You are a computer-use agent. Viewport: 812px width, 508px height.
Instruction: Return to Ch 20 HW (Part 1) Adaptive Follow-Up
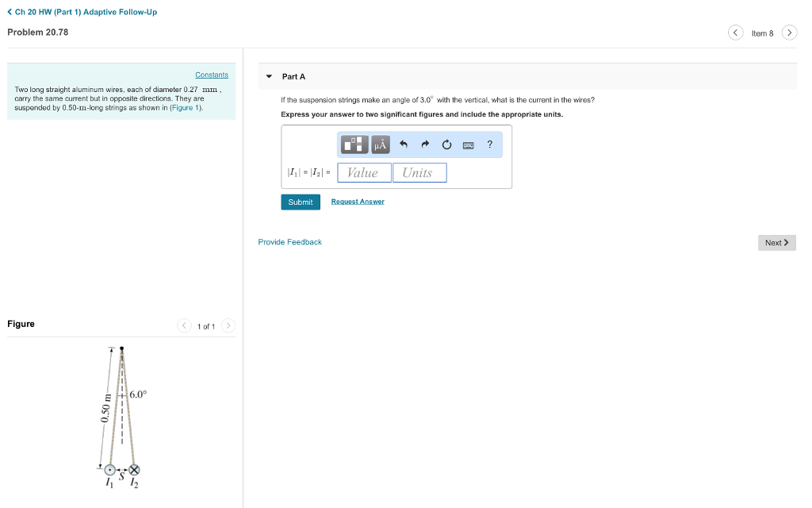click(x=82, y=12)
